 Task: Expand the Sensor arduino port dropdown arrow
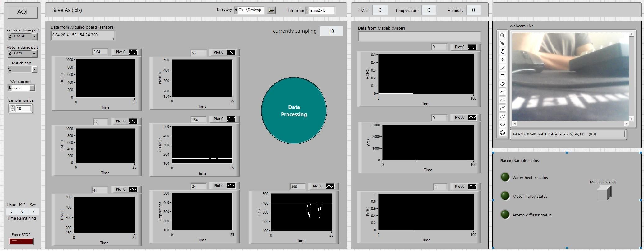34,36
